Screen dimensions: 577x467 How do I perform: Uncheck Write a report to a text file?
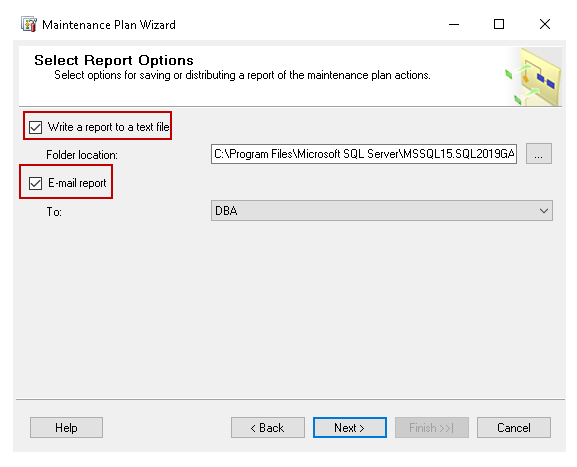(36, 127)
